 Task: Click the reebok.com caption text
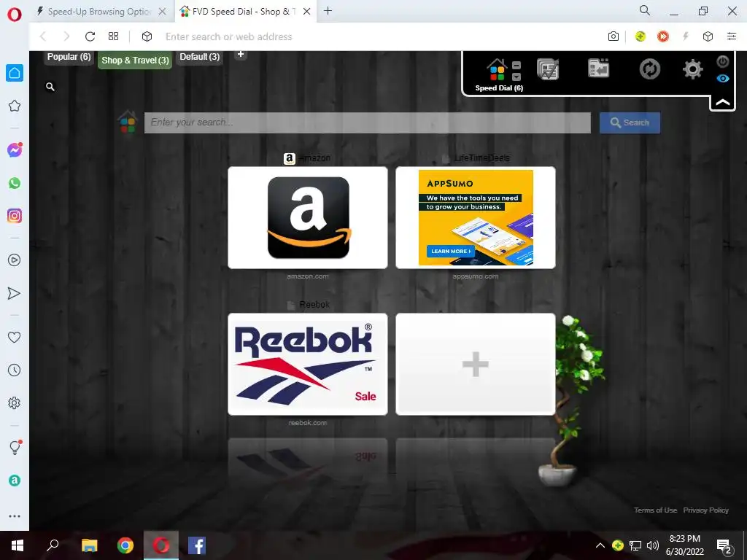[308, 423]
